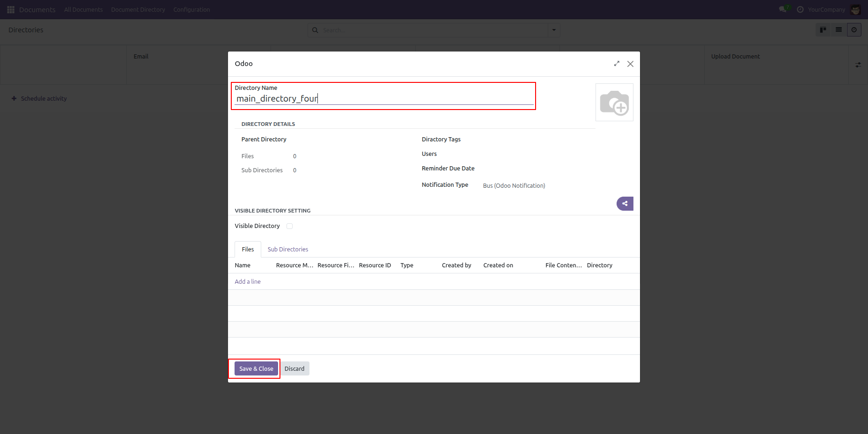868x434 pixels.
Task: Close the Odoo dialog
Action: point(630,64)
